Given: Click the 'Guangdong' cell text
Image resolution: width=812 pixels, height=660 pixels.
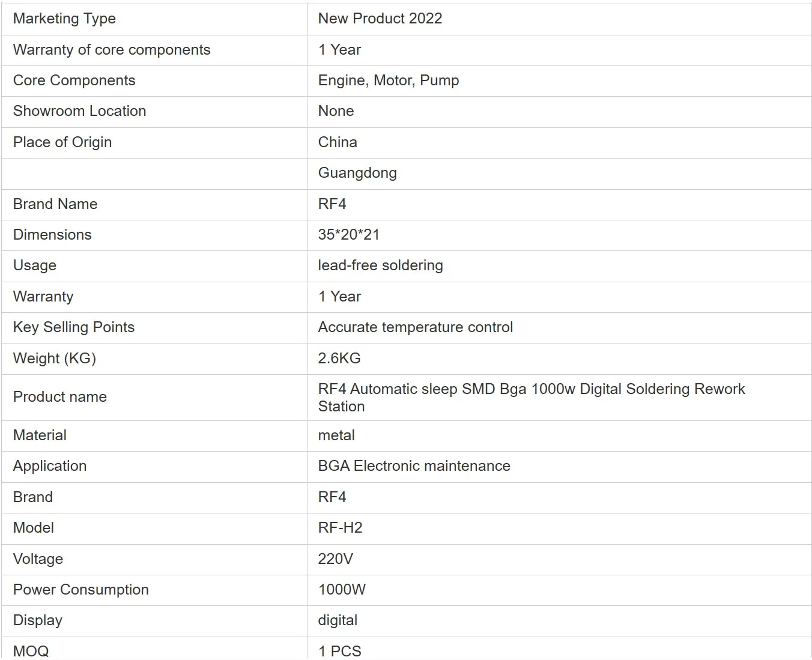Looking at the screenshot, I should (357, 173).
